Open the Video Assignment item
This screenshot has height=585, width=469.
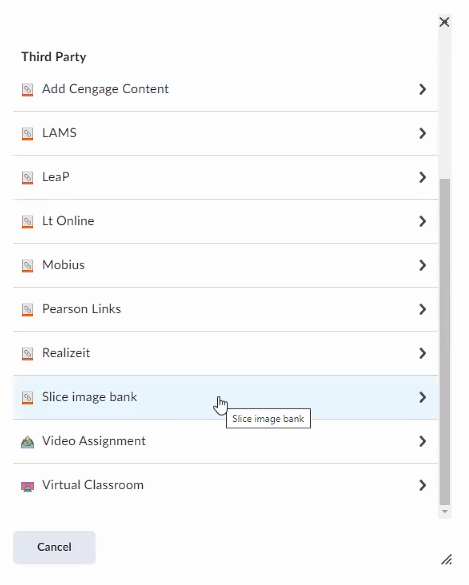225,441
